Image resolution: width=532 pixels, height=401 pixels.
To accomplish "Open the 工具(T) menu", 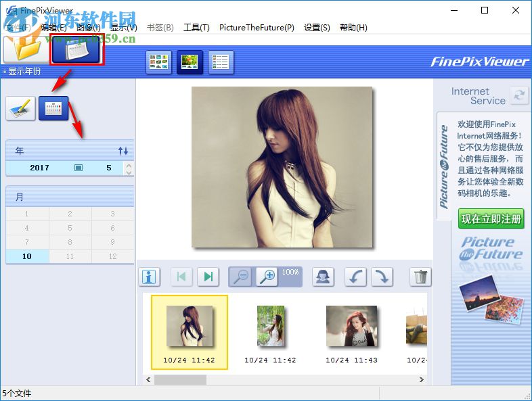I will [x=196, y=28].
